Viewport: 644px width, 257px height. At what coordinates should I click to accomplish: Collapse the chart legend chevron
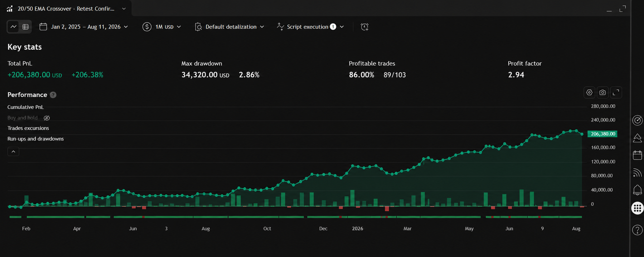pos(13,152)
